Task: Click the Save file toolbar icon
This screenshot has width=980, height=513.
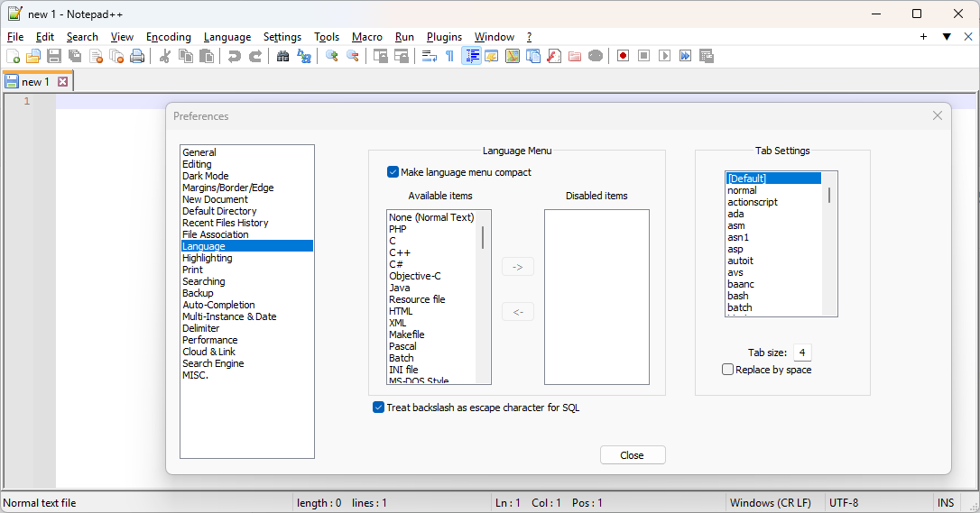Action: point(54,56)
